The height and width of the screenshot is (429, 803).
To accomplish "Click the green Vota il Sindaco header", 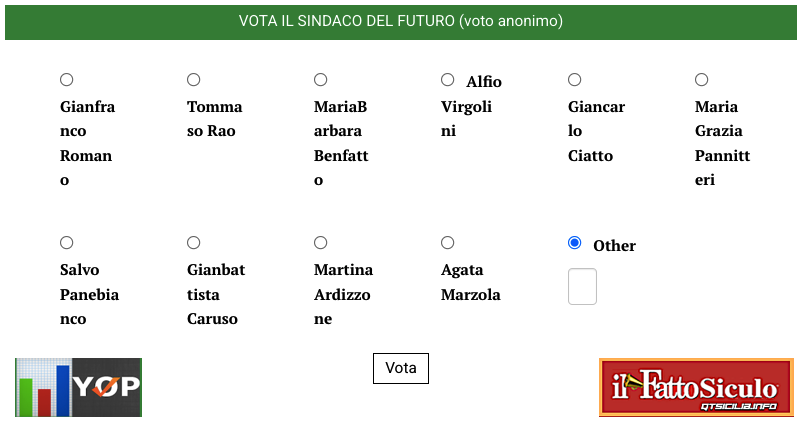I will (x=401, y=22).
